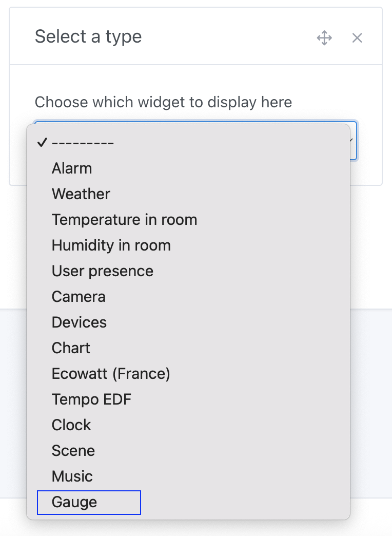Click the dropdown chevron on the widget selector
Screen dimensions: 392x536
[351, 140]
